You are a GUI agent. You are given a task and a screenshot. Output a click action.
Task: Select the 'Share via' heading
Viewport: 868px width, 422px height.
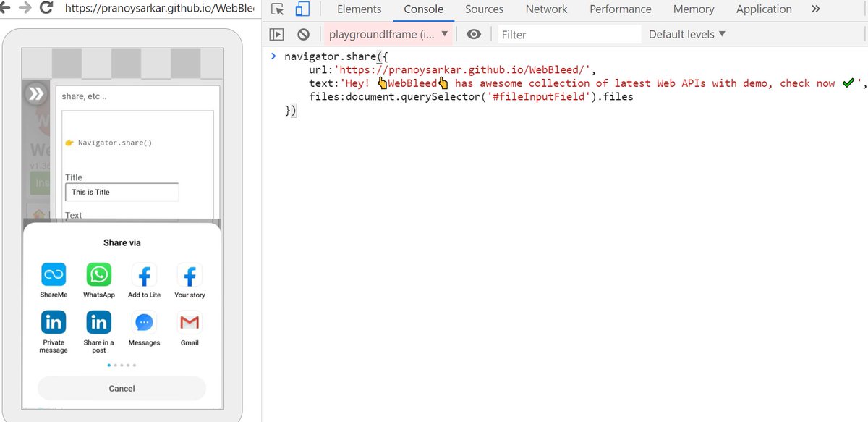[122, 243]
